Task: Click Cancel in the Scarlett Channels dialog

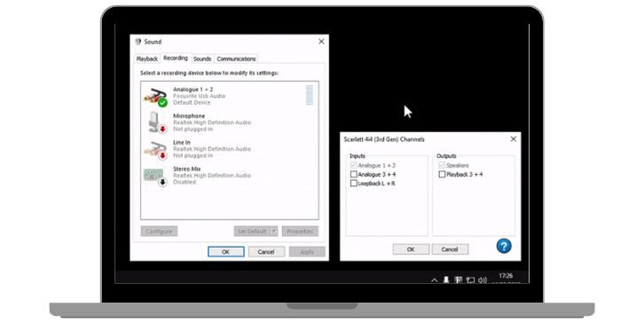Action: click(x=450, y=249)
